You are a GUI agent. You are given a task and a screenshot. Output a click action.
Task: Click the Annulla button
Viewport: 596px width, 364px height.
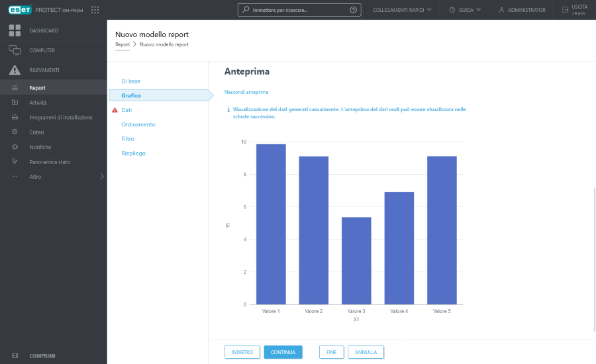coord(366,352)
